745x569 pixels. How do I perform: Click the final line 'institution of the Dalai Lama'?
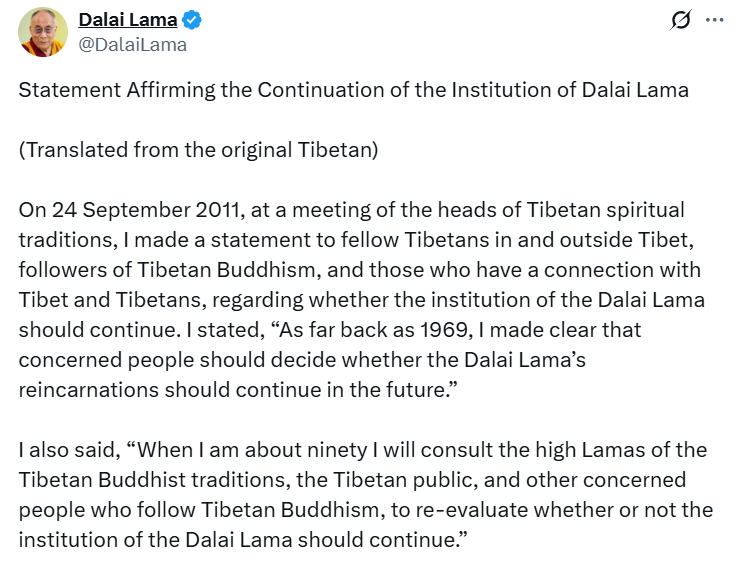click(243, 540)
